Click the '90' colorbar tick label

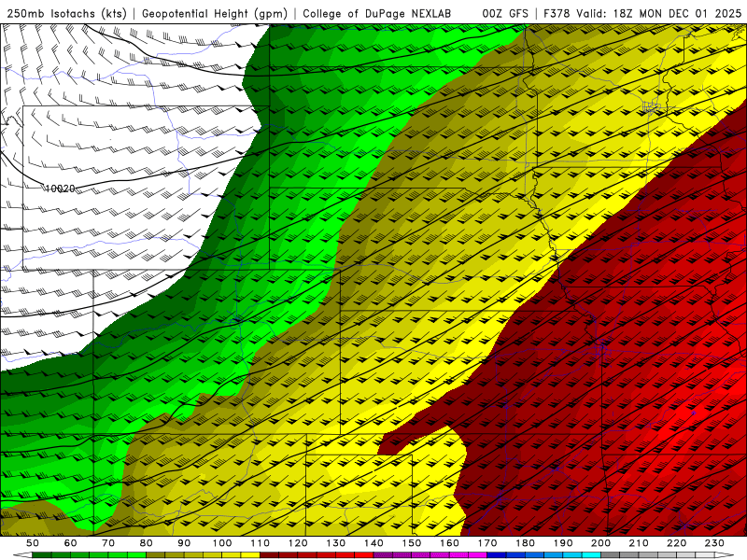click(x=184, y=543)
